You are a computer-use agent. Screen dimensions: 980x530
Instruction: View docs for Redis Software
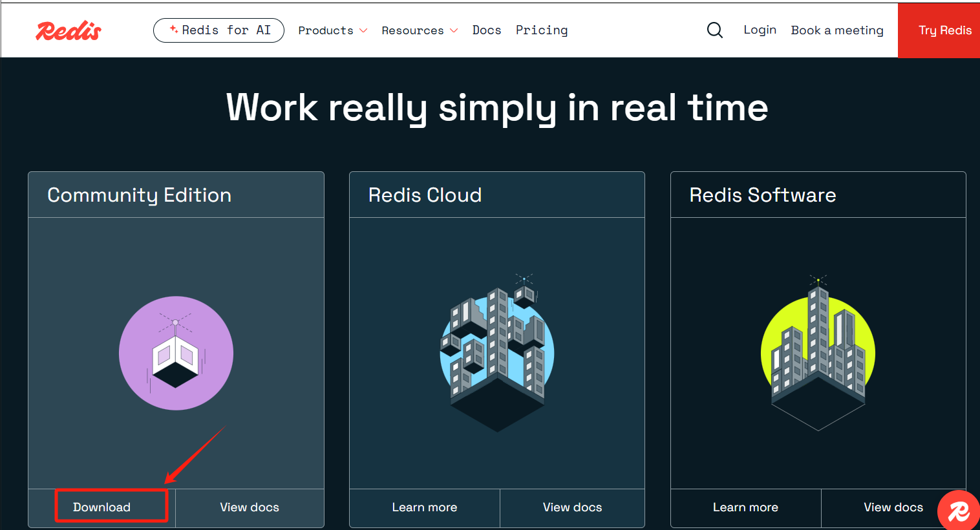893,507
